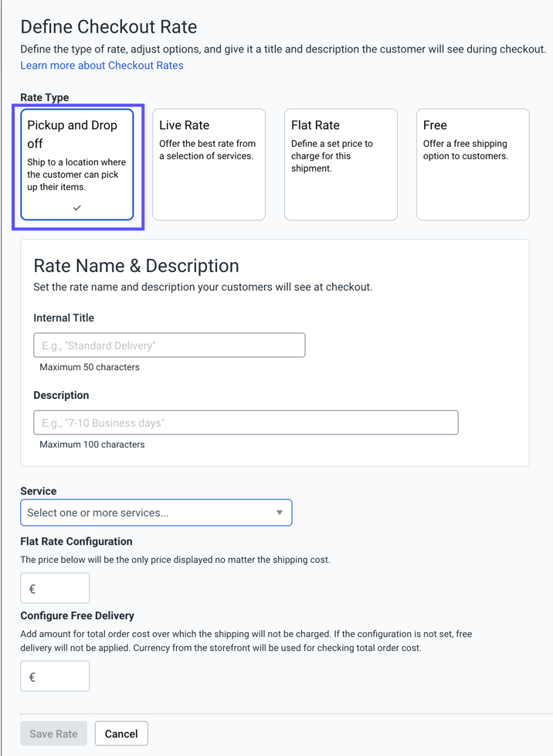Click the Define Checkout Rate title
This screenshot has width=553, height=756.
[x=108, y=26]
